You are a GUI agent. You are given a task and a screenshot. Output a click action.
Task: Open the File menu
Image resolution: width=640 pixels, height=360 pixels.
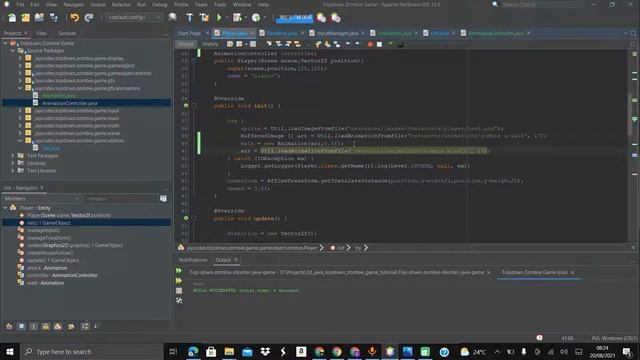click(20, 4)
